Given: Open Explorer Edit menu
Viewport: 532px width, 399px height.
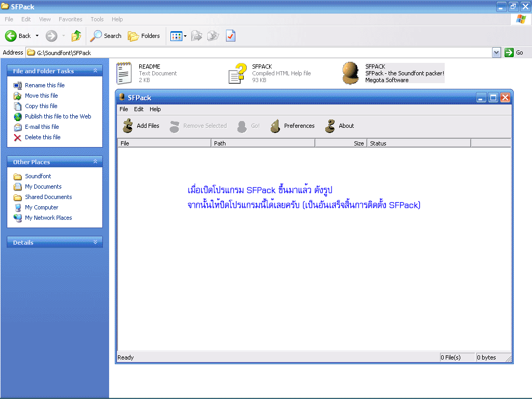Looking at the screenshot, I should [26, 19].
